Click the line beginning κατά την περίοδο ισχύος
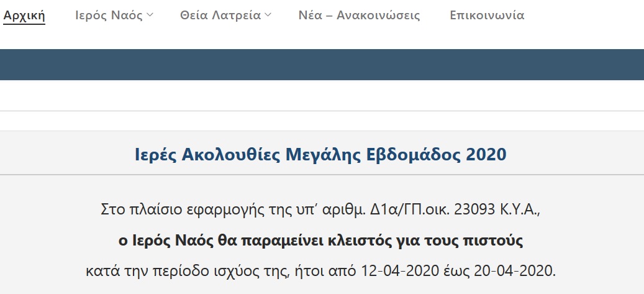 tap(321, 272)
